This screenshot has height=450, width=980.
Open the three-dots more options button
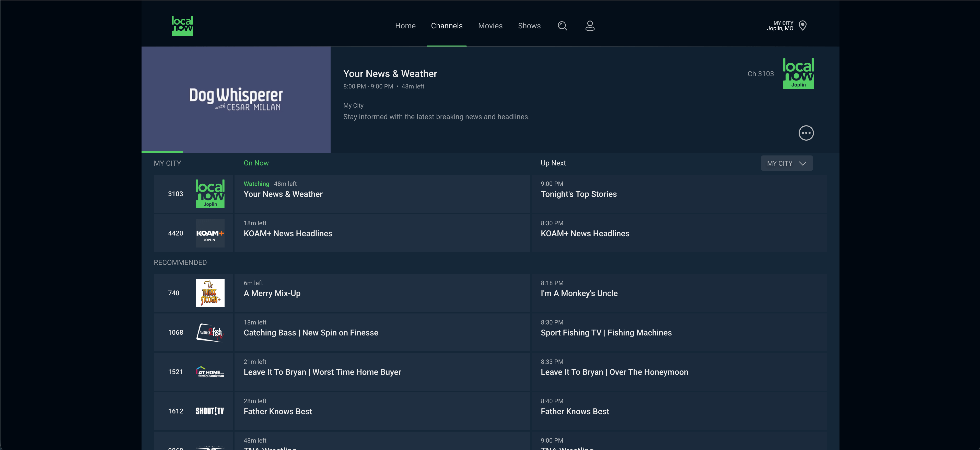click(x=806, y=133)
